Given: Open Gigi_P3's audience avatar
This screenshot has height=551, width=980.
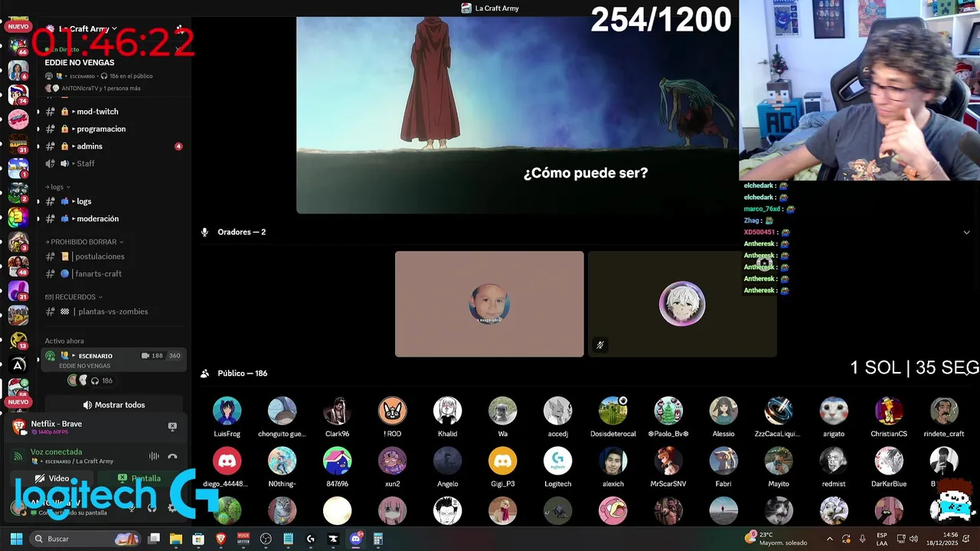Looking at the screenshot, I should [502, 461].
